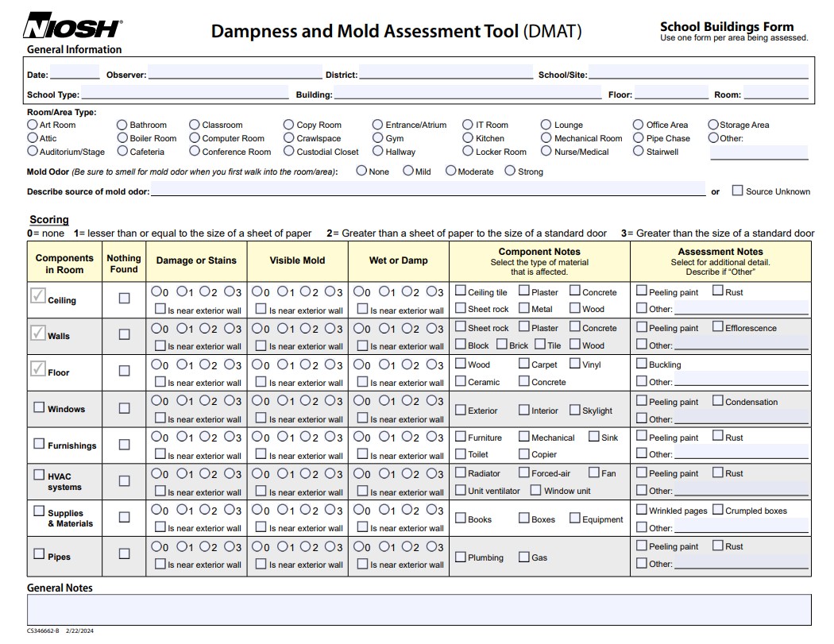
Task: Select Custodial Closet radio button
Action: pyautogui.click(x=289, y=151)
